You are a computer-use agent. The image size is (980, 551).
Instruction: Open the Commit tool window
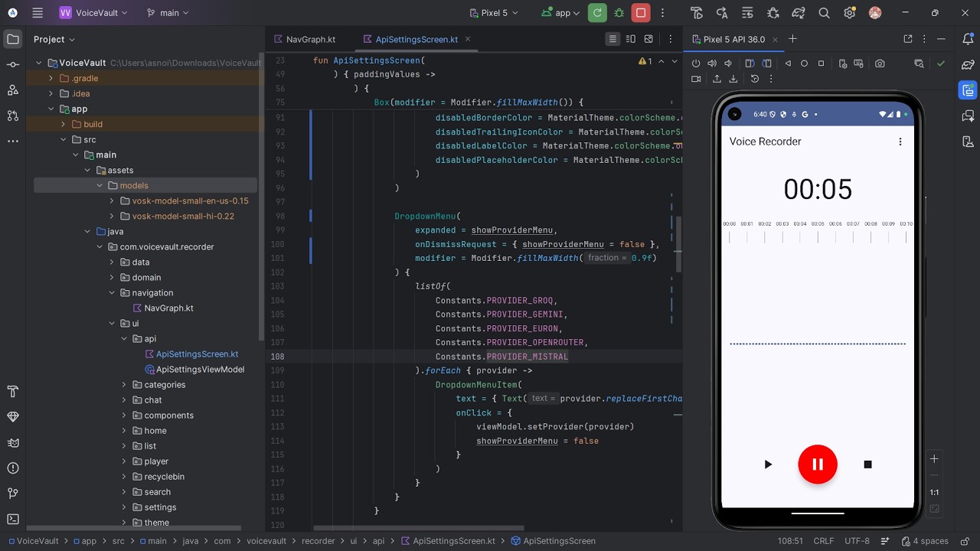(x=12, y=64)
